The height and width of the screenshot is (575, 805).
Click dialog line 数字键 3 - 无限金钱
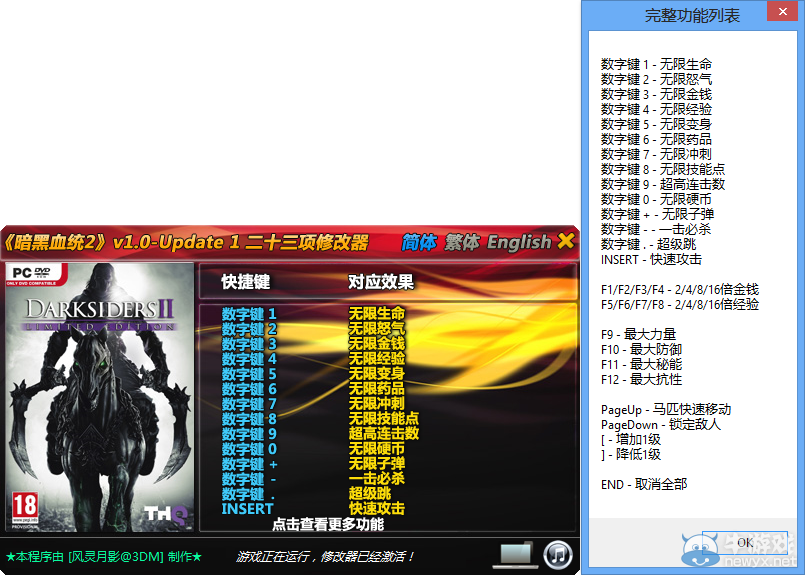pos(656,94)
